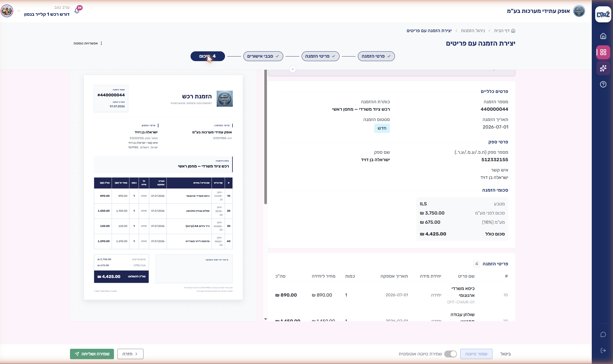
Task: Click the vertical scrollbar of details panel
Action: [x=265, y=137]
